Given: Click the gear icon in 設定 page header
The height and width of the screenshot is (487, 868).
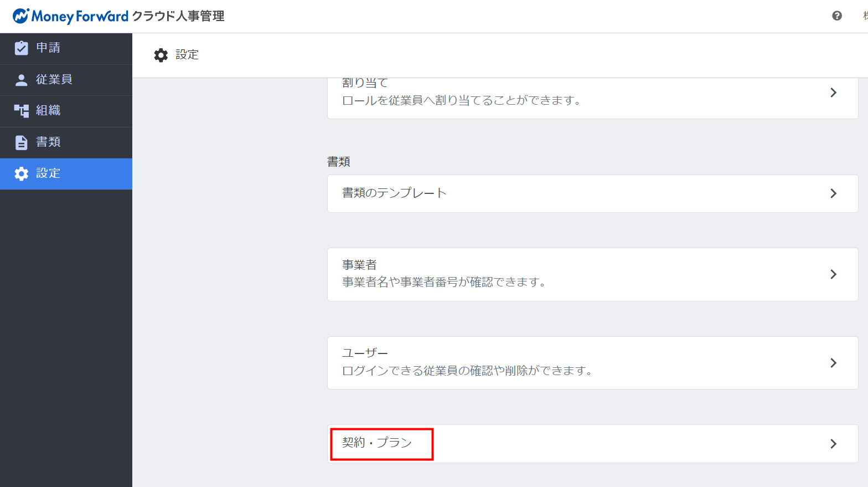Looking at the screenshot, I should pyautogui.click(x=161, y=55).
